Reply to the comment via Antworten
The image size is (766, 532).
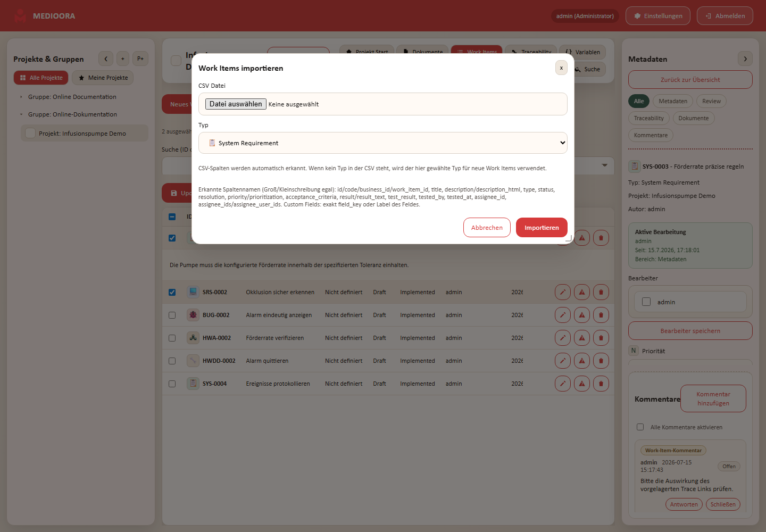pyautogui.click(x=684, y=504)
